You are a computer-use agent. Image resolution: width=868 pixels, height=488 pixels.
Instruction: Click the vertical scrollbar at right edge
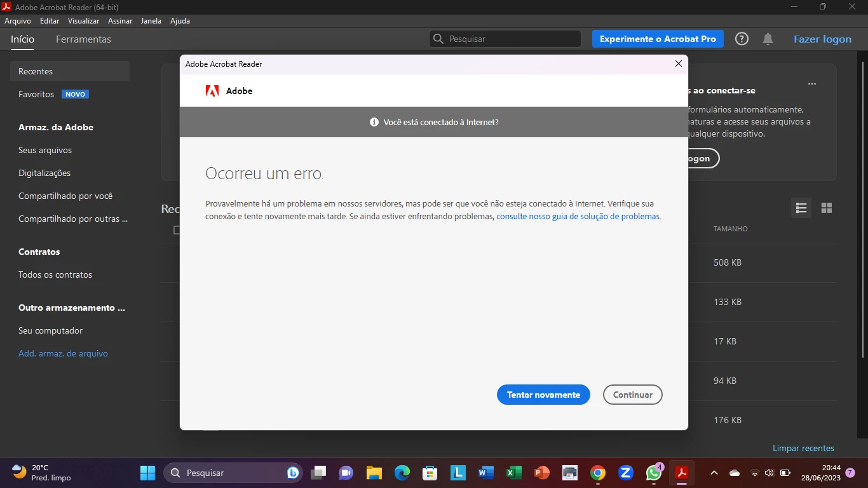pos(863,208)
